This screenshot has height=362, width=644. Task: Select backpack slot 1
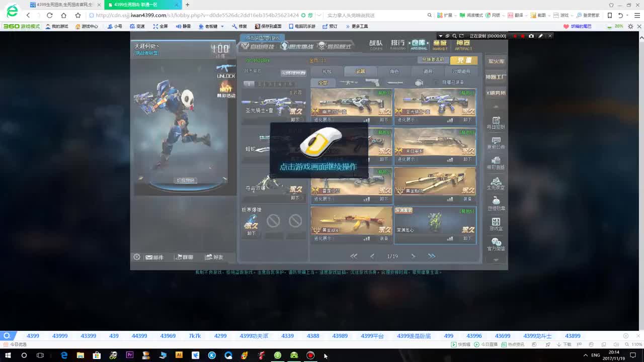pyautogui.click(x=249, y=84)
